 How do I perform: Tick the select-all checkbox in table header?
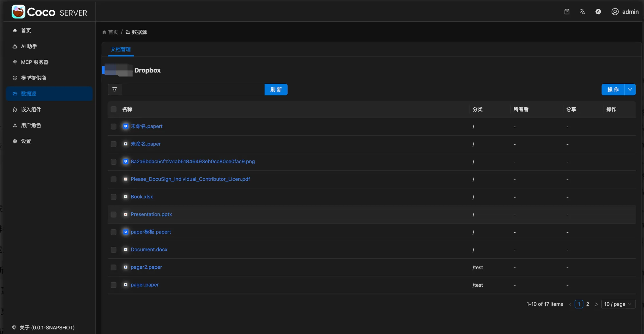coord(113,109)
